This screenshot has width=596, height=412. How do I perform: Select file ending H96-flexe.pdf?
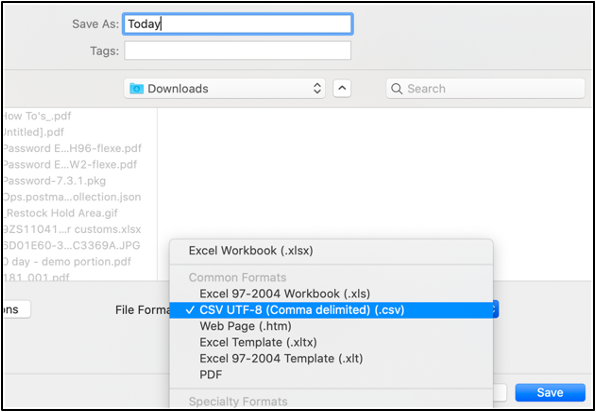pyautogui.click(x=72, y=148)
